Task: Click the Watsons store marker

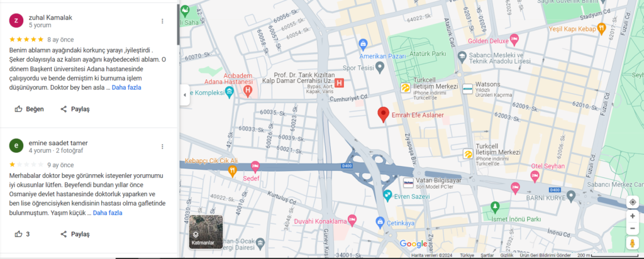Action: coord(467,89)
